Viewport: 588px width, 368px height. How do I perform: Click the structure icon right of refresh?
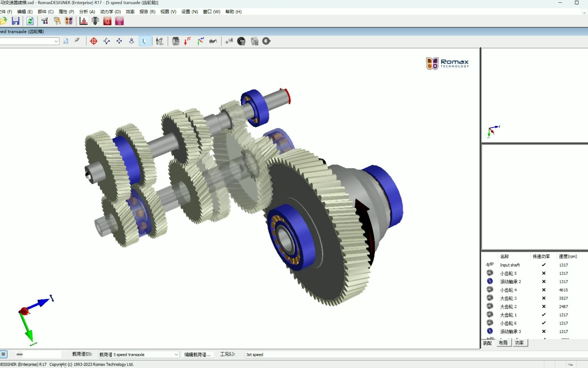(x=45, y=21)
